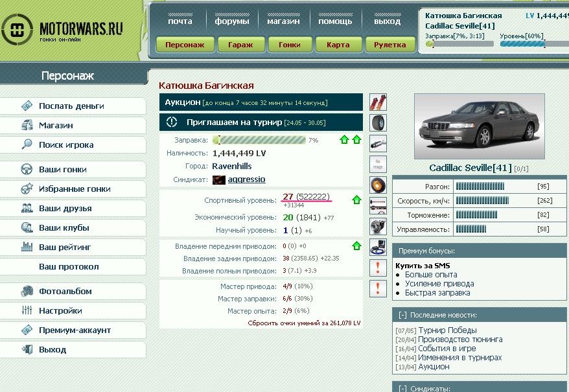Open the Аукцион banner
This screenshot has width=569, height=392.
tap(261, 102)
